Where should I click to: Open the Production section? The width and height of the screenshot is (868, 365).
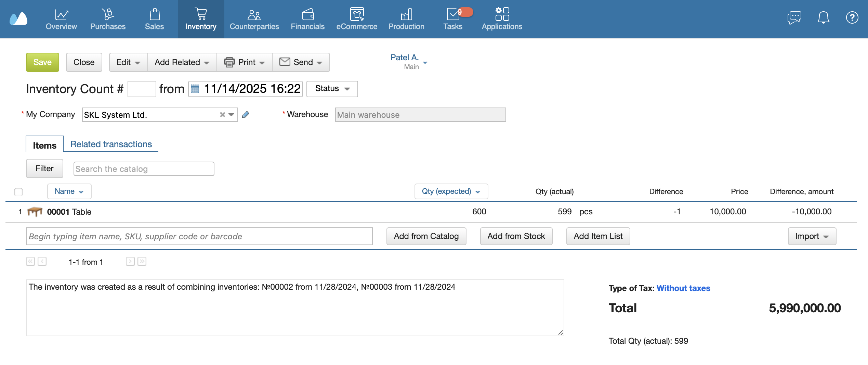click(406, 19)
